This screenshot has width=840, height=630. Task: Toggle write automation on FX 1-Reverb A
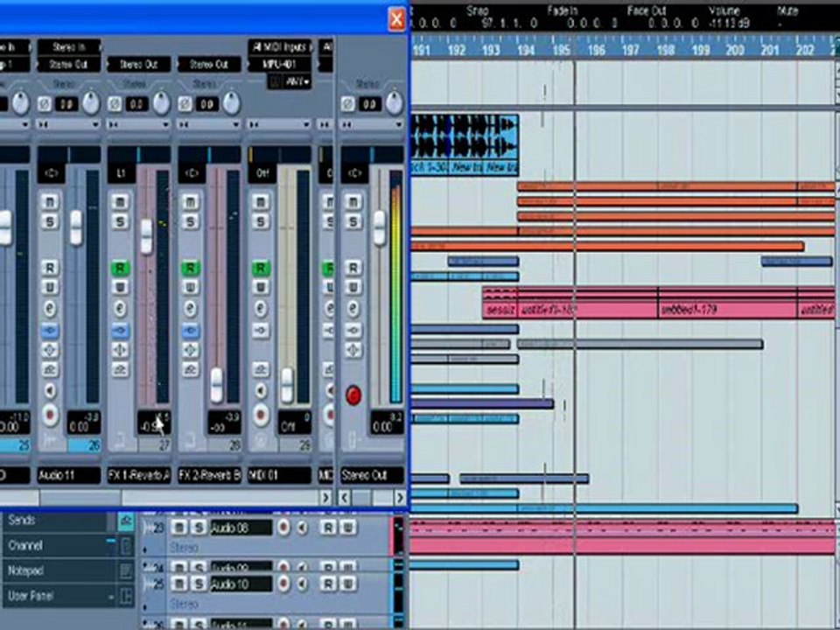pos(120,288)
